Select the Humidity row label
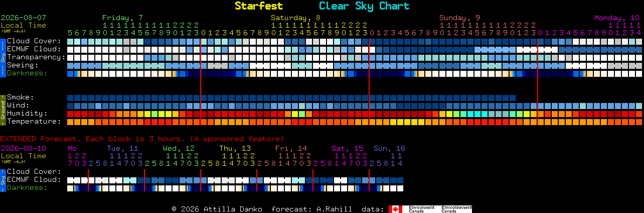 pyautogui.click(x=27, y=114)
